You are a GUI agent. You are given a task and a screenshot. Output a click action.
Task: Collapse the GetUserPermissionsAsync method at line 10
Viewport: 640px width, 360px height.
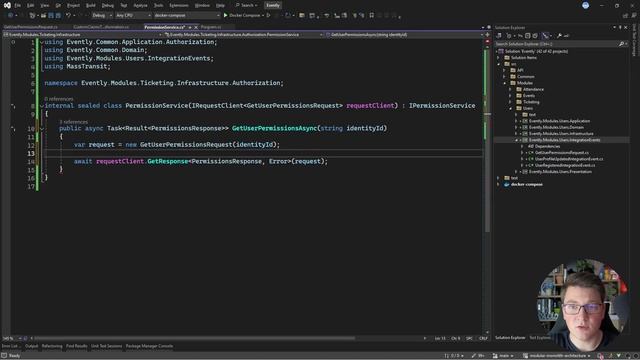[x=42, y=129]
